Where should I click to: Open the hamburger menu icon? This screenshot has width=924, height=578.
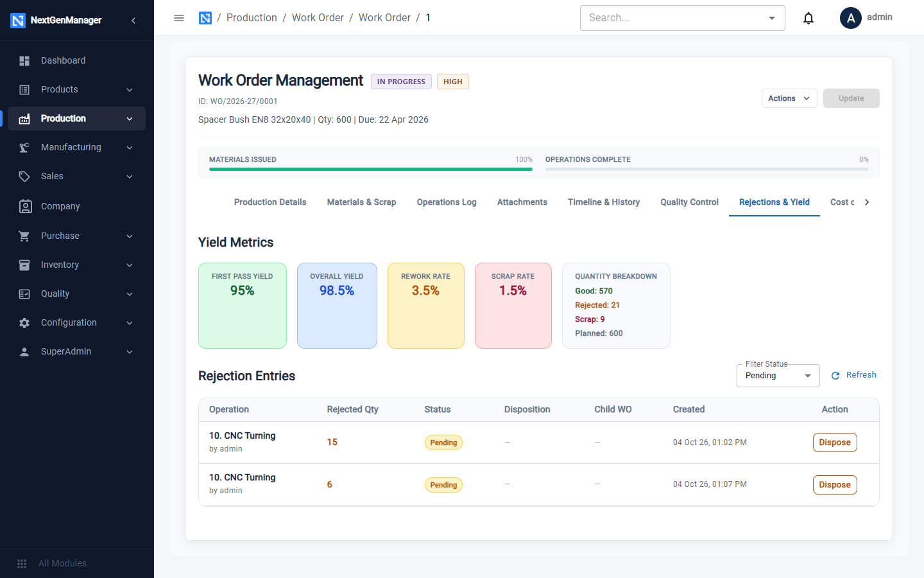tap(179, 18)
